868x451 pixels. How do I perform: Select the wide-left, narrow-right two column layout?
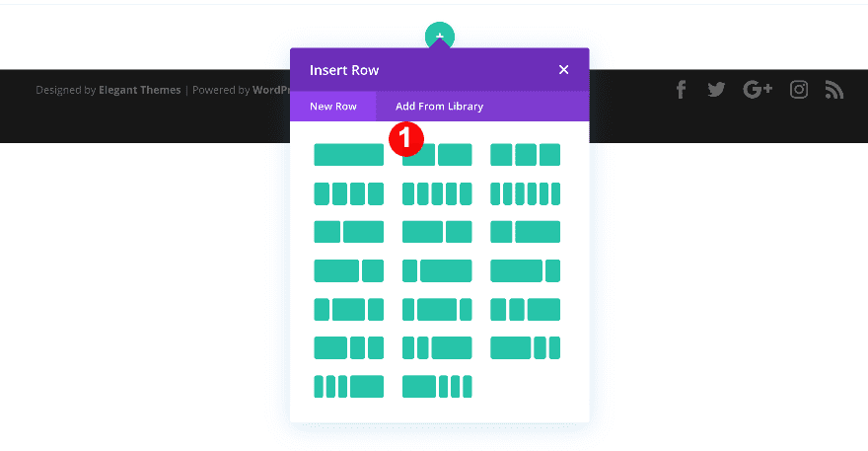coord(437,232)
